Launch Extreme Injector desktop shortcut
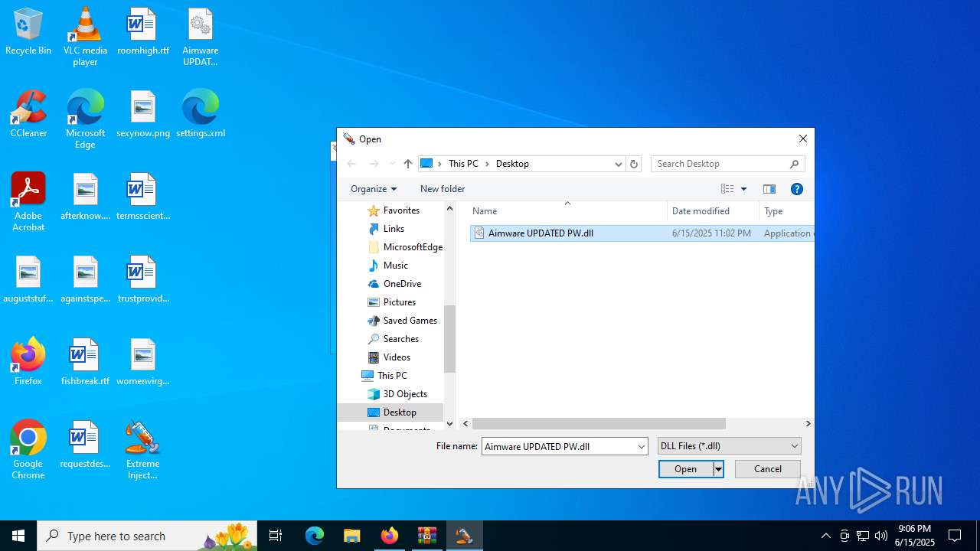Viewport: 980px width, 551px height. coord(142,450)
